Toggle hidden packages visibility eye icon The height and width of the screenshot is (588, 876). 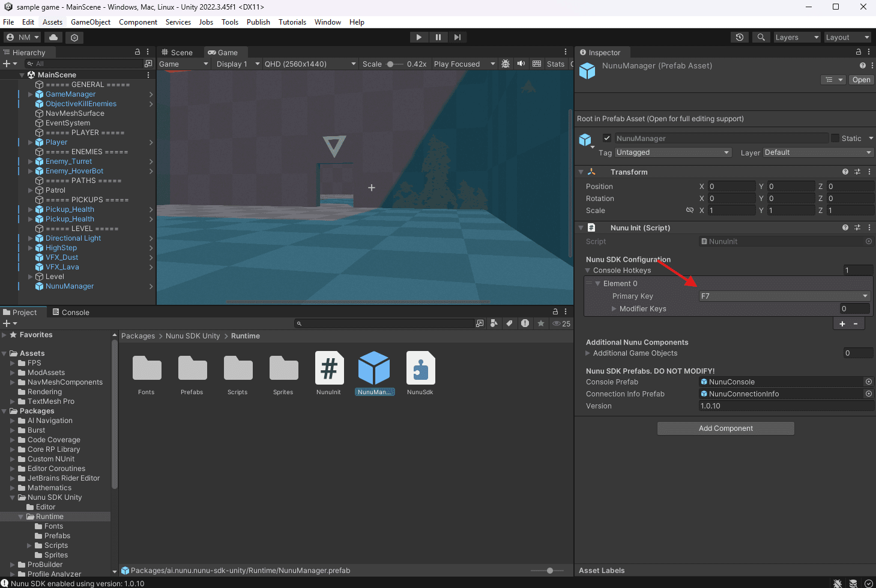561,323
